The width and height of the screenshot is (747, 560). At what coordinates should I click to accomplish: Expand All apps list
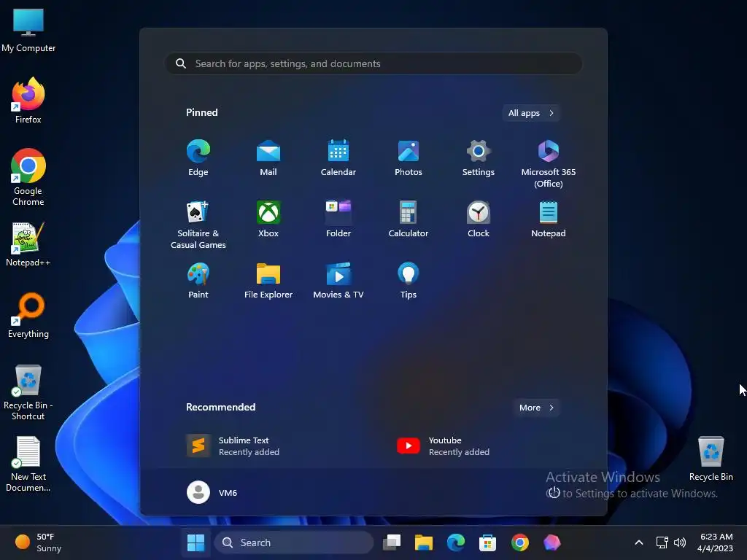[x=531, y=113]
